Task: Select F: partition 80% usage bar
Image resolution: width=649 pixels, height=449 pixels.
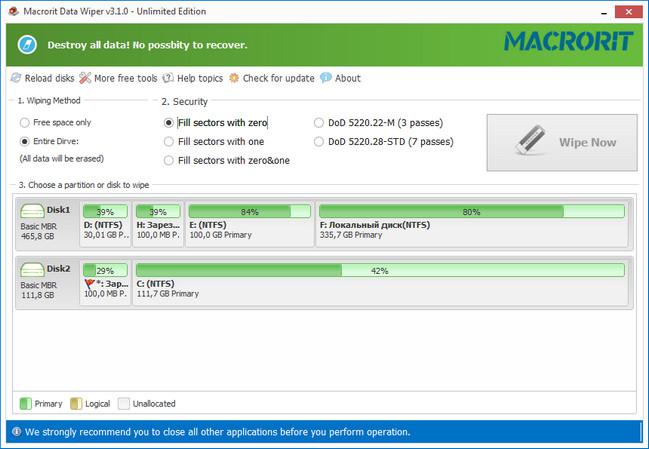Action: point(472,211)
